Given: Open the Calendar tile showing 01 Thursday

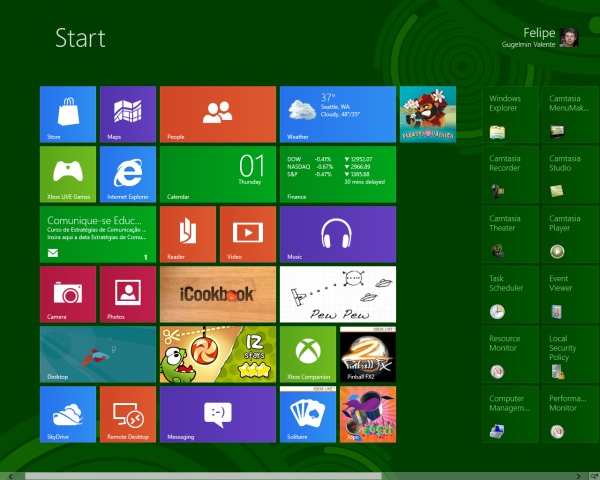Looking at the screenshot, I should 218,174.
